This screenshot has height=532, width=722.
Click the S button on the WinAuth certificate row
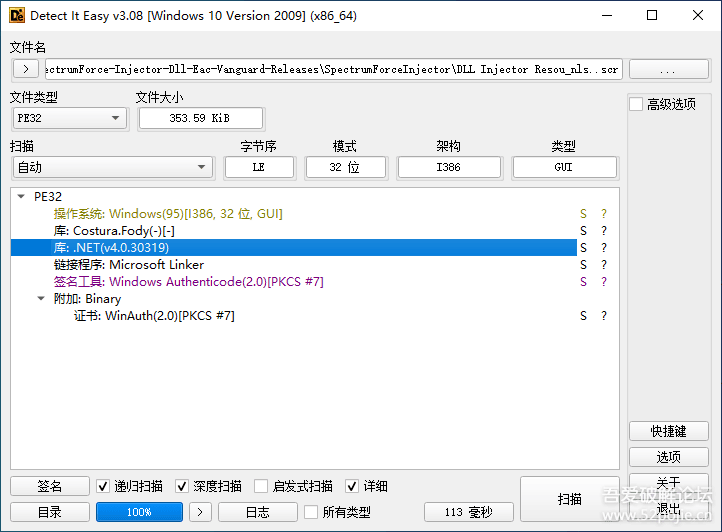tap(583, 316)
